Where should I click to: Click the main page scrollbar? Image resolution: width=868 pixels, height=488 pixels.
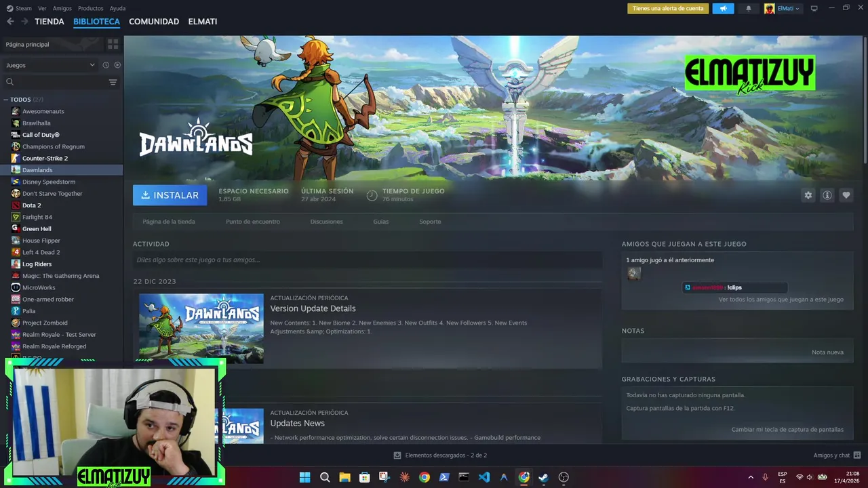(x=865, y=100)
